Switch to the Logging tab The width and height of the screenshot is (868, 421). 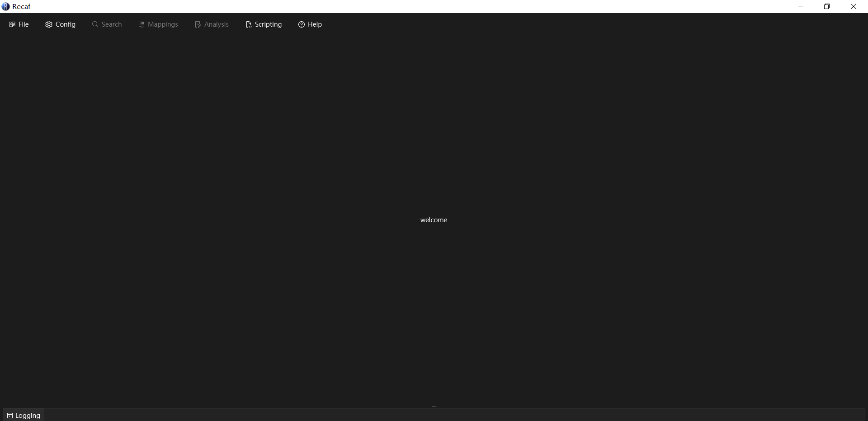click(x=28, y=416)
